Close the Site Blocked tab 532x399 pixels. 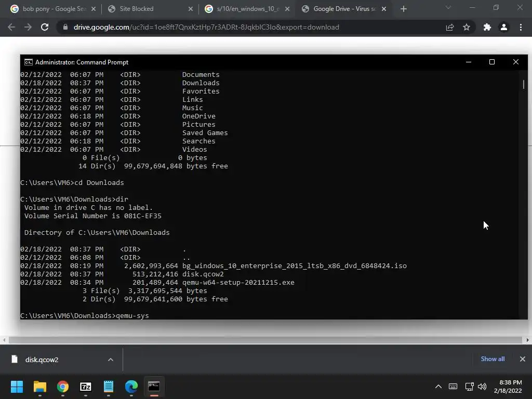coord(191,9)
